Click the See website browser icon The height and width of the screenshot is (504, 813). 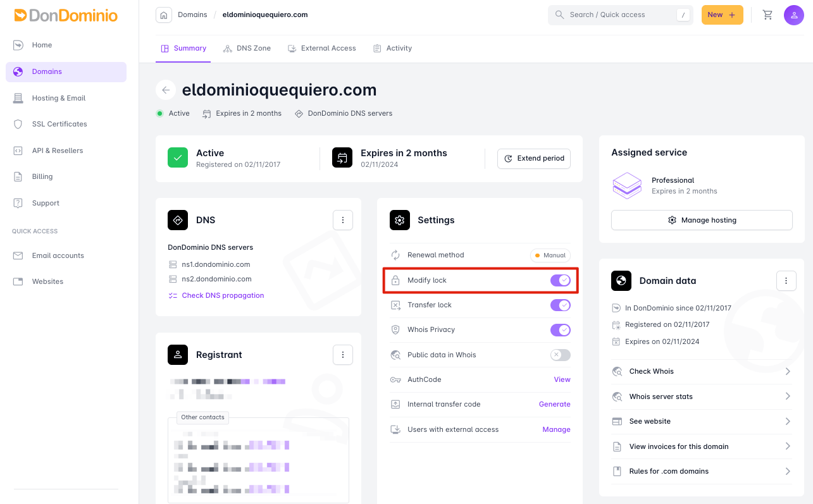(617, 421)
